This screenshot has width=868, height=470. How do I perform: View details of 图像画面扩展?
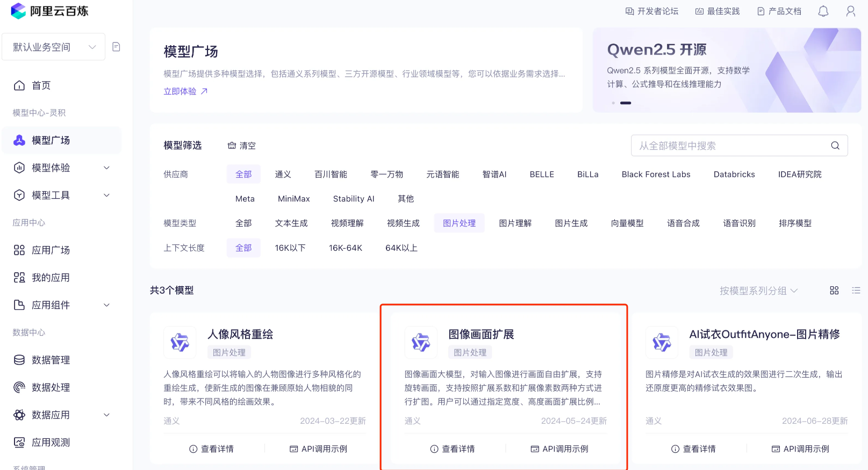(453, 449)
